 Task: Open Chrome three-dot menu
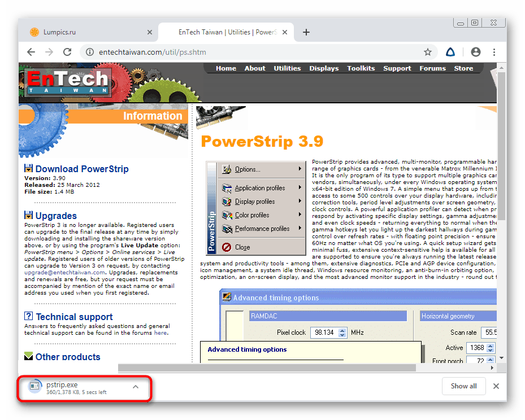[494, 52]
